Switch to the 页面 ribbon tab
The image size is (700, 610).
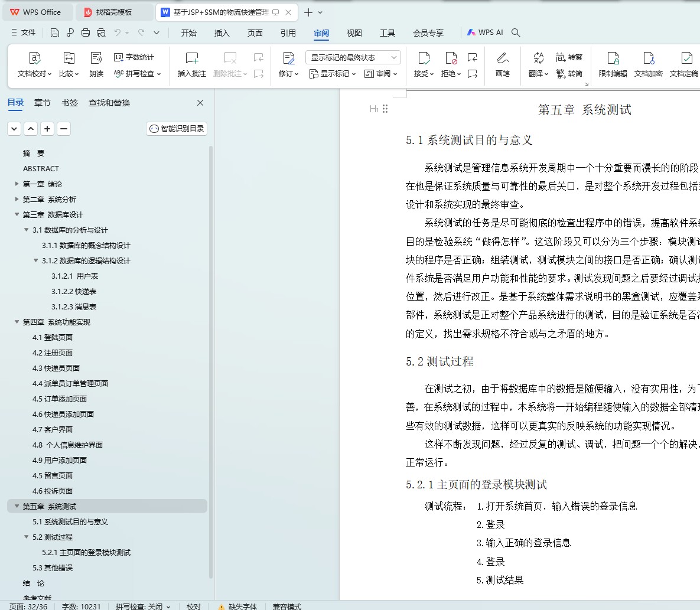pos(255,33)
